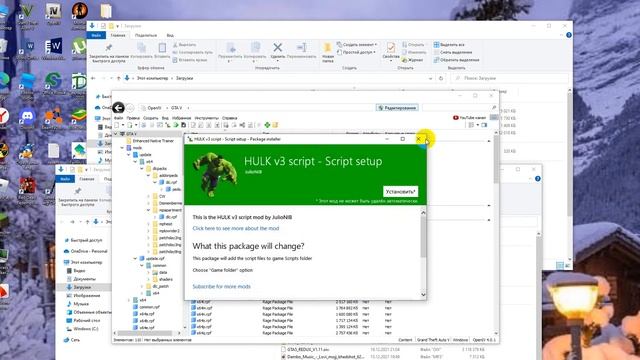Switch to the Вид tab in rear Explorer
Viewport: 640px width, 360px height.
click(170, 36)
